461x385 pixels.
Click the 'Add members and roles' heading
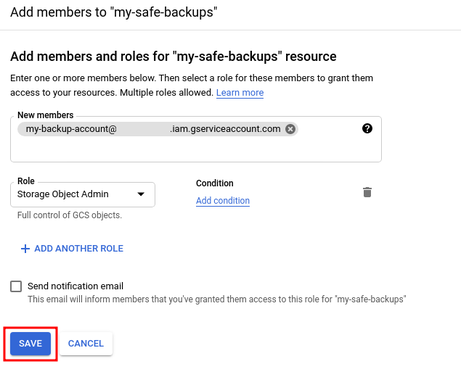(173, 56)
